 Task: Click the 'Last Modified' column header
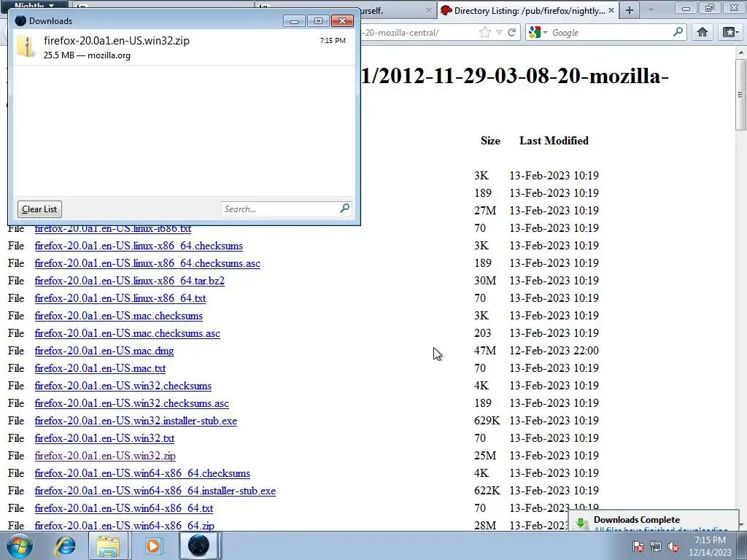click(x=554, y=141)
